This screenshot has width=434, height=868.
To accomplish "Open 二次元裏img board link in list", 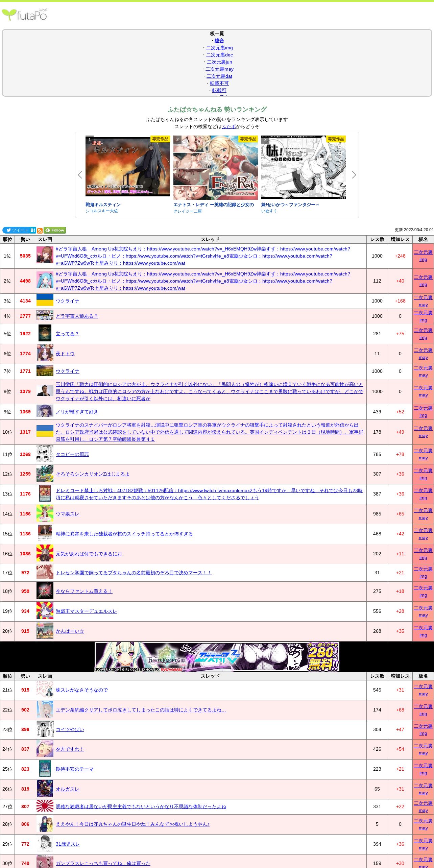I will click(219, 48).
